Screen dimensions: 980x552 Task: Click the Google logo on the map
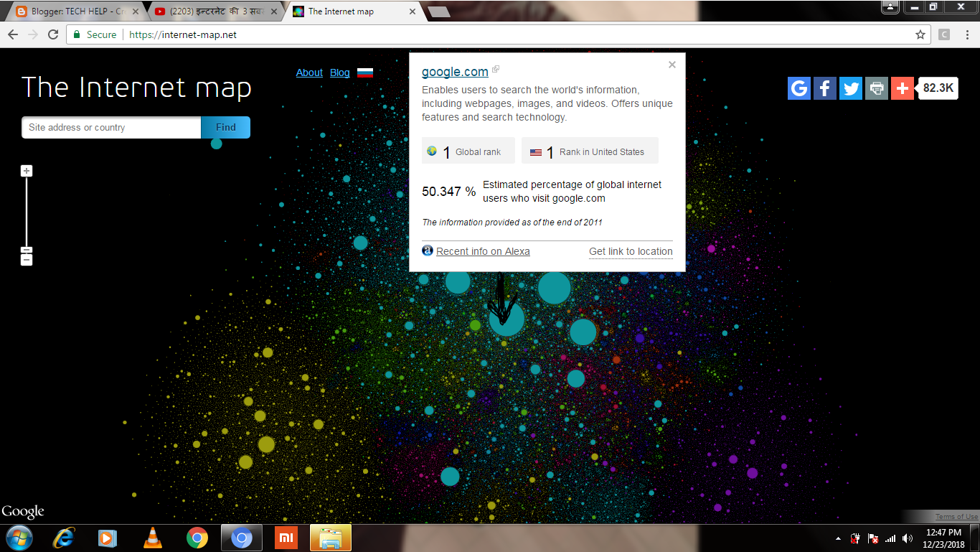click(23, 512)
